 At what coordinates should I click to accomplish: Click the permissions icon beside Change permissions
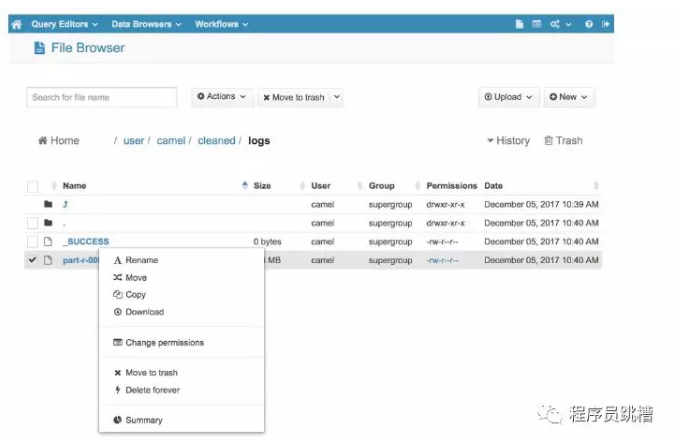(x=117, y=342)
